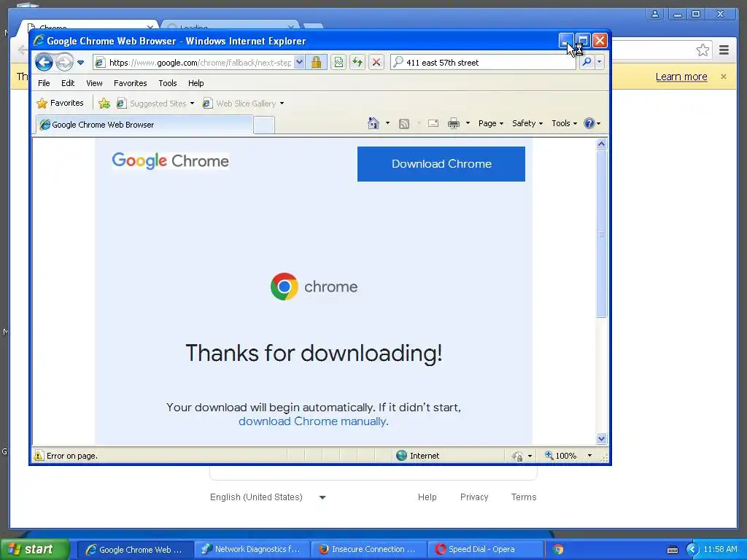The height and width of the screenshot is (560, 747).
Task: Open Chrome's hamburger menu
Action: click(724, 50)
